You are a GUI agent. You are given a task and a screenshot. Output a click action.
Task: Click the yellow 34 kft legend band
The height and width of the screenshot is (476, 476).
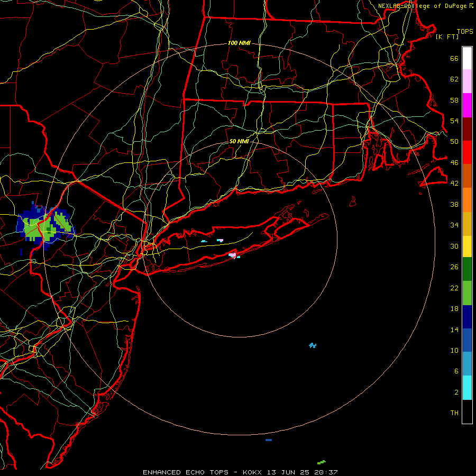467,246
